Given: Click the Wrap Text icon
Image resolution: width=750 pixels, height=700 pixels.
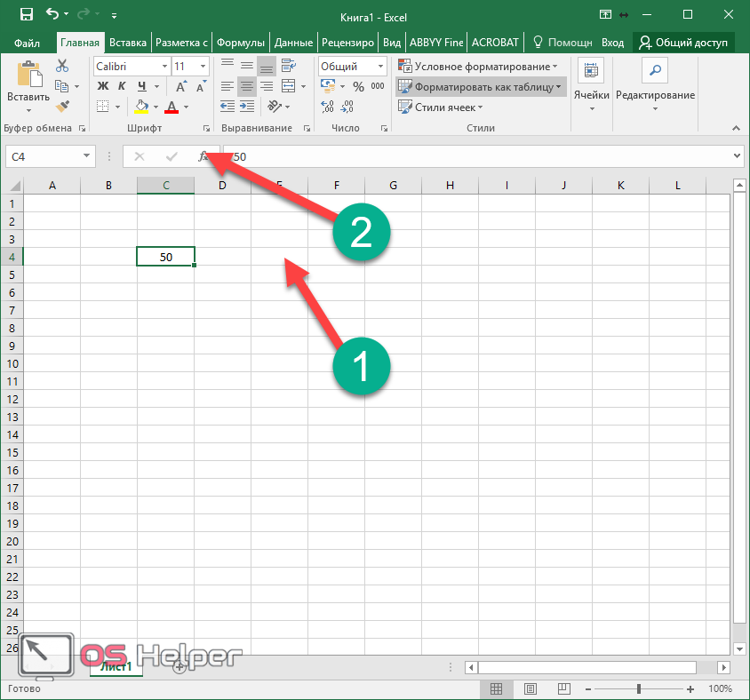Looking at the screenshot, I should pos(288,66).
